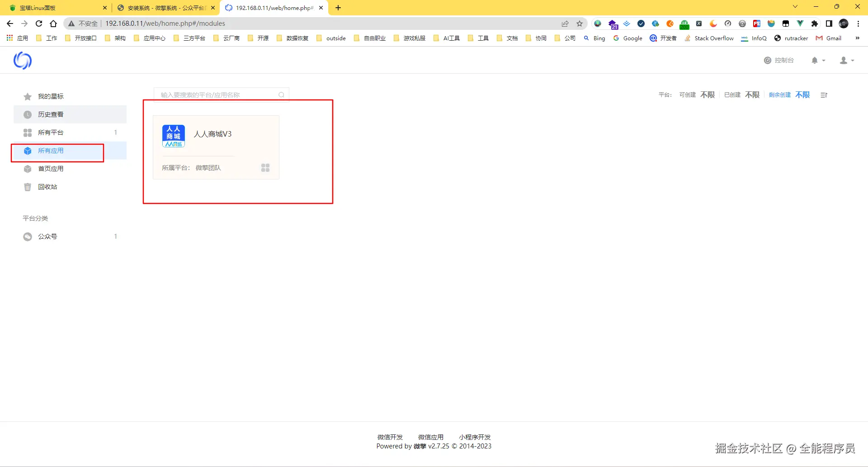Open the 人人商城V3 app title
The image size is (868, 467).
point(212,134)
